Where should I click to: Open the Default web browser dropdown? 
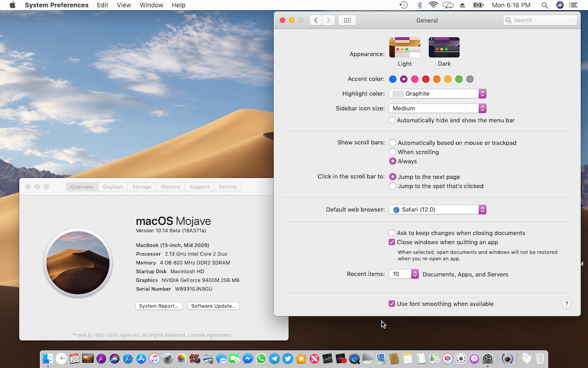pyautogui.click(x=438, y=209)
